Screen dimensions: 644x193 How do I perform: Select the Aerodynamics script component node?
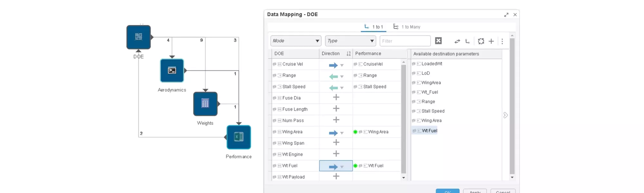click(172, 70)
